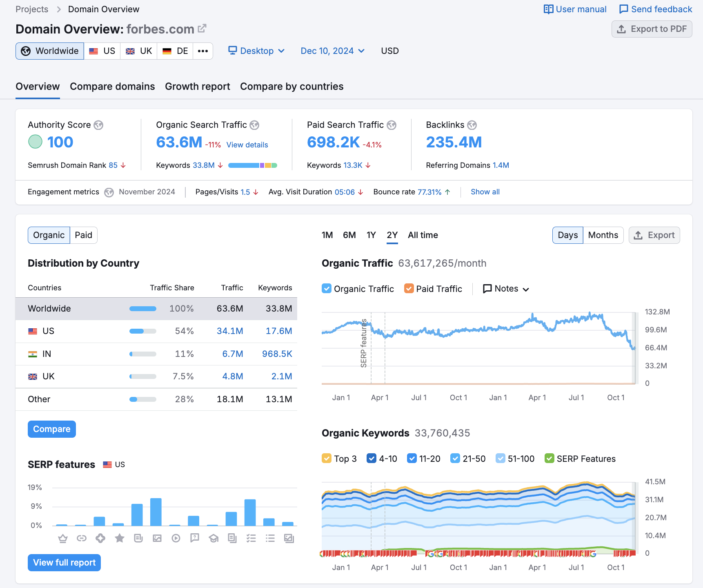The image size is (703, 588).
Task: Click the 235.4M Backlinks value
Action: [454, 142]
